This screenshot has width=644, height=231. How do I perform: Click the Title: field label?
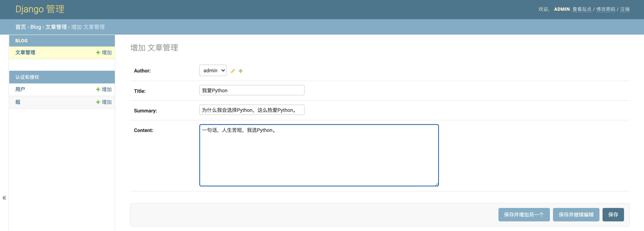(x=140, y=91)
